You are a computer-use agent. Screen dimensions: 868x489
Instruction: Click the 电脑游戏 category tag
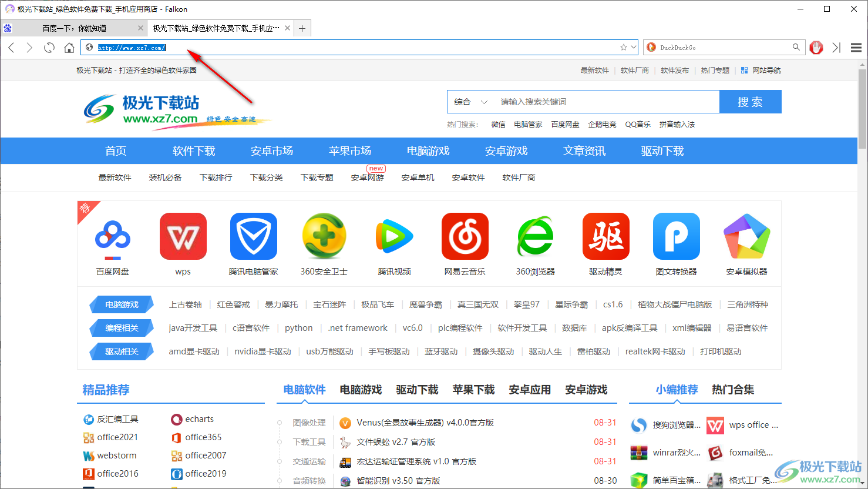point(122,304)
